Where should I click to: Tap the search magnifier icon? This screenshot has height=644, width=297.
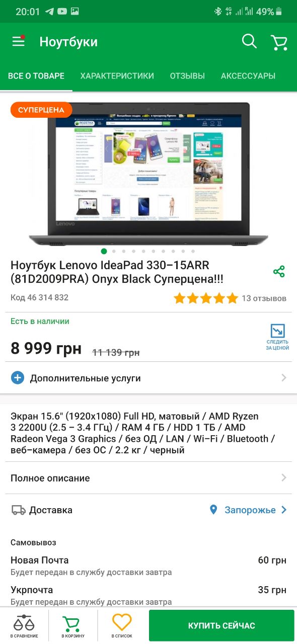[x=249, y=41]
